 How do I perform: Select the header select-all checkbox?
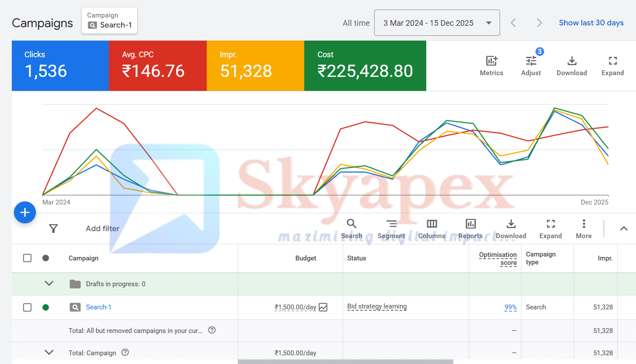(27, 258)
